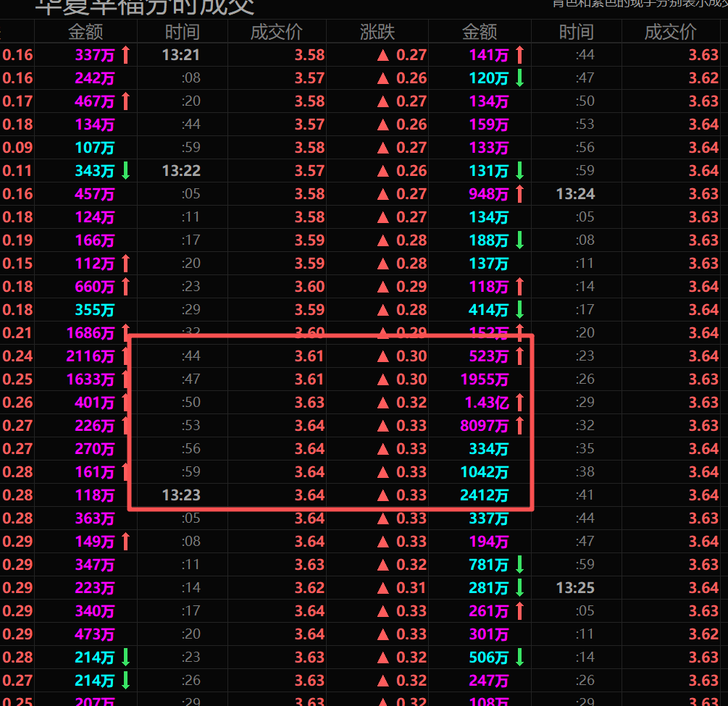Click the red up arrow next to 948万

pyautogui.click(x=520, y=194)
